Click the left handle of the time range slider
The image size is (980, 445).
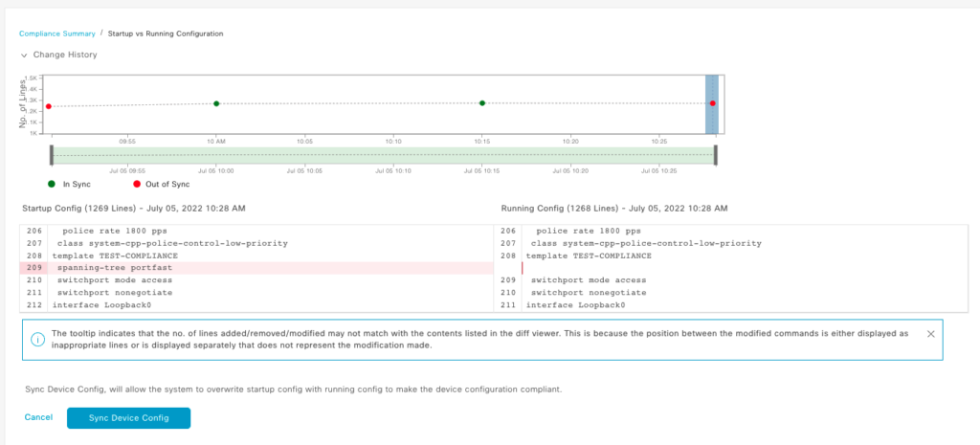51,155
